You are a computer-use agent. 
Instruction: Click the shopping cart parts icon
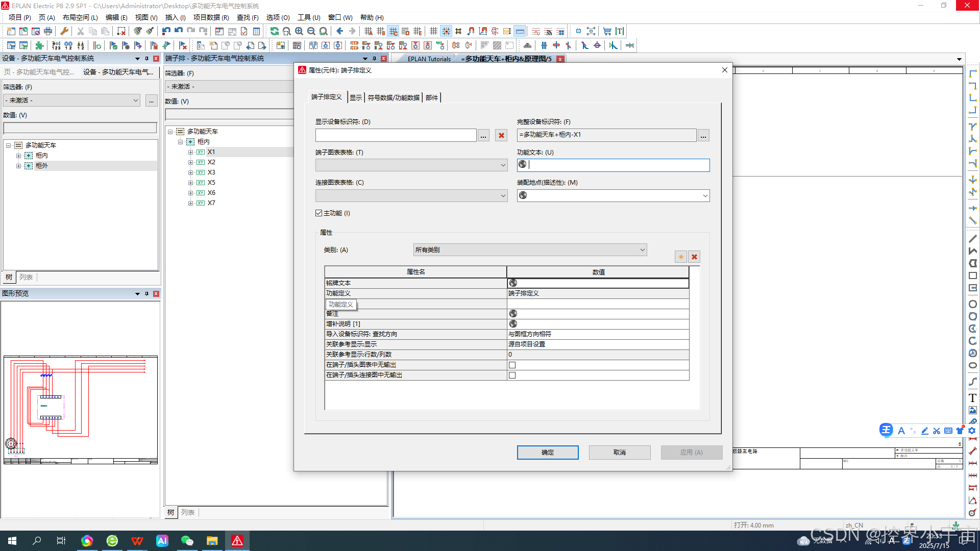point(607,32)
